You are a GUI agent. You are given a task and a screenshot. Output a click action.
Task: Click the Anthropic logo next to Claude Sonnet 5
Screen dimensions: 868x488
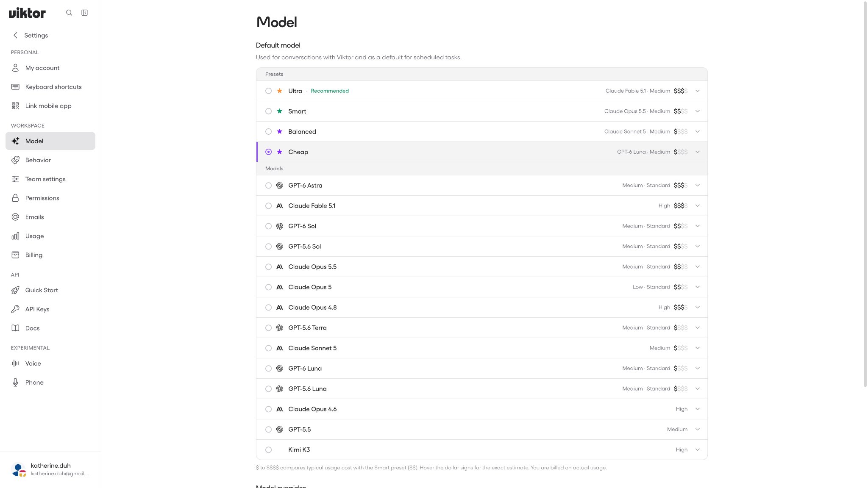280,348
